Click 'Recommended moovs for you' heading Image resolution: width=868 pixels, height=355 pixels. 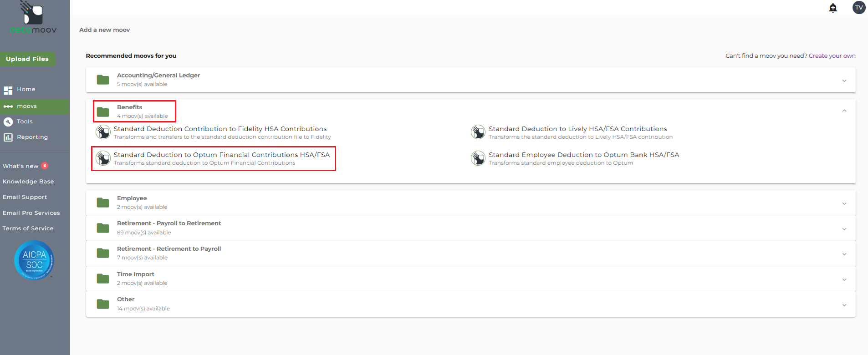131,56
